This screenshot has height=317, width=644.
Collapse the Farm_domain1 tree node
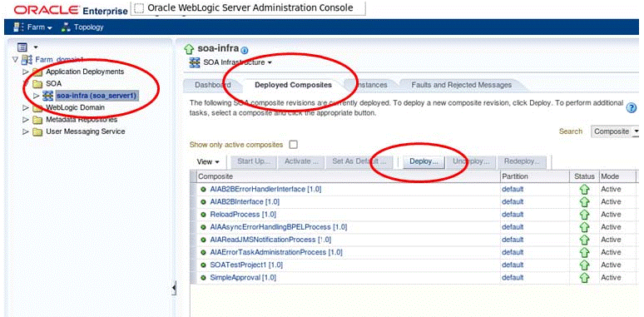[15, 60]
